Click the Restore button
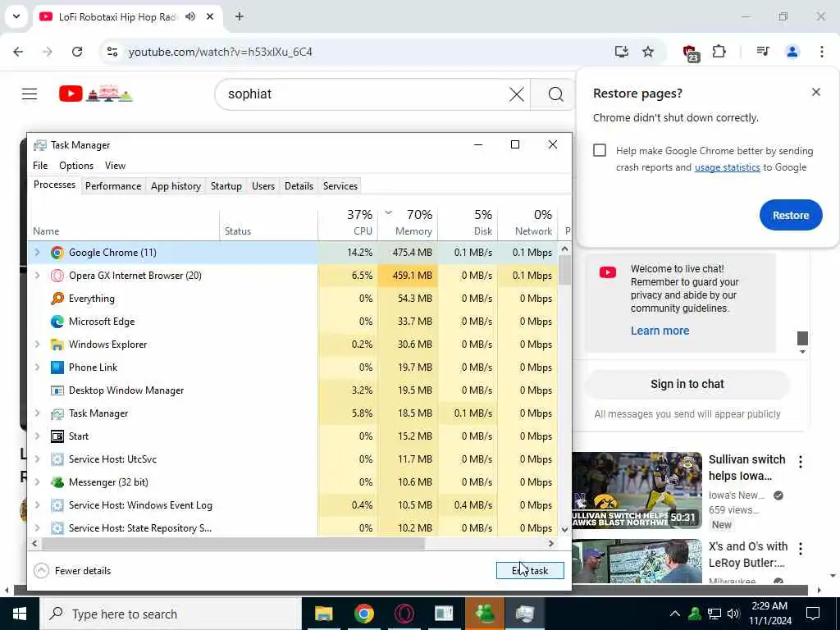Image resolution: width=840 pixels, height=630 pixels. click(x=791, y=216)
